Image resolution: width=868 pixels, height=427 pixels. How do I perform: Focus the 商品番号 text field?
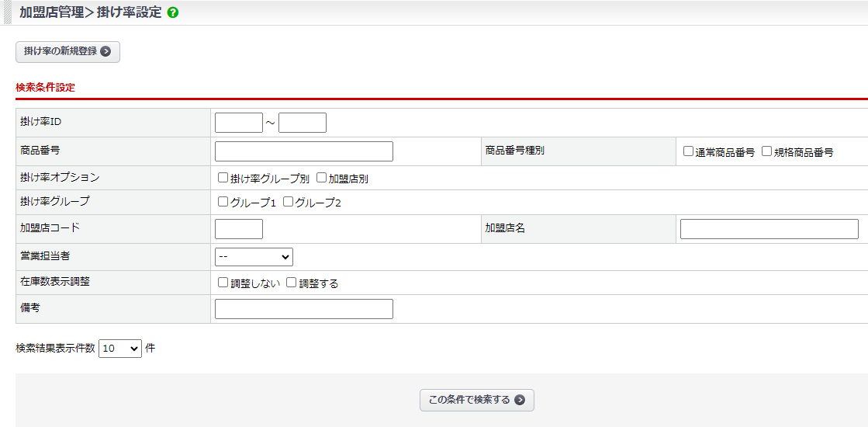304,151
